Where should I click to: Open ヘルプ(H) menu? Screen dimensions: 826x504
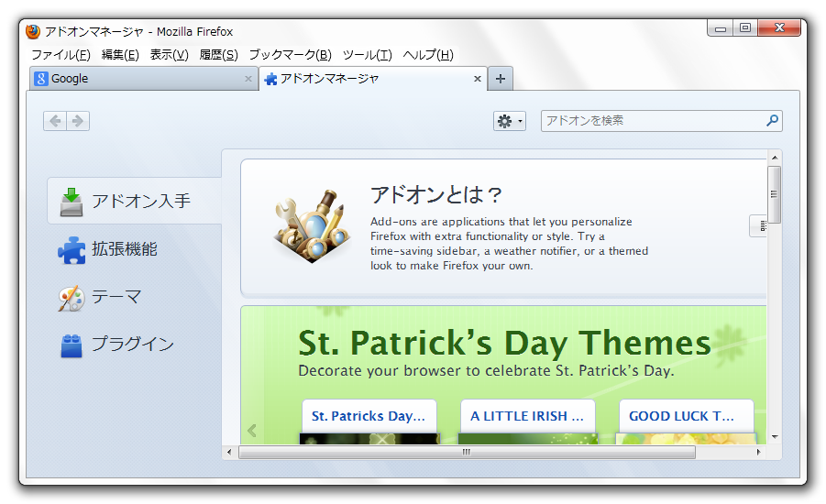coord(428,55)
